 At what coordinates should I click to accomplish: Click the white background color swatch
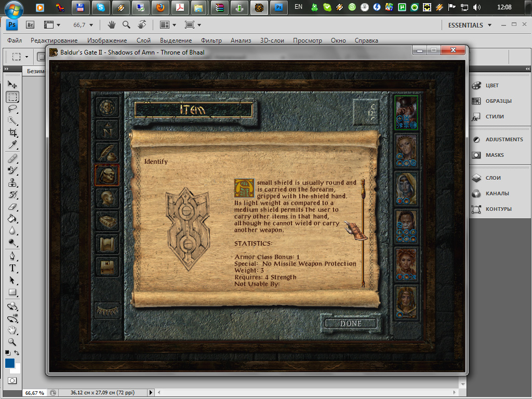click(x=18, y=370)
